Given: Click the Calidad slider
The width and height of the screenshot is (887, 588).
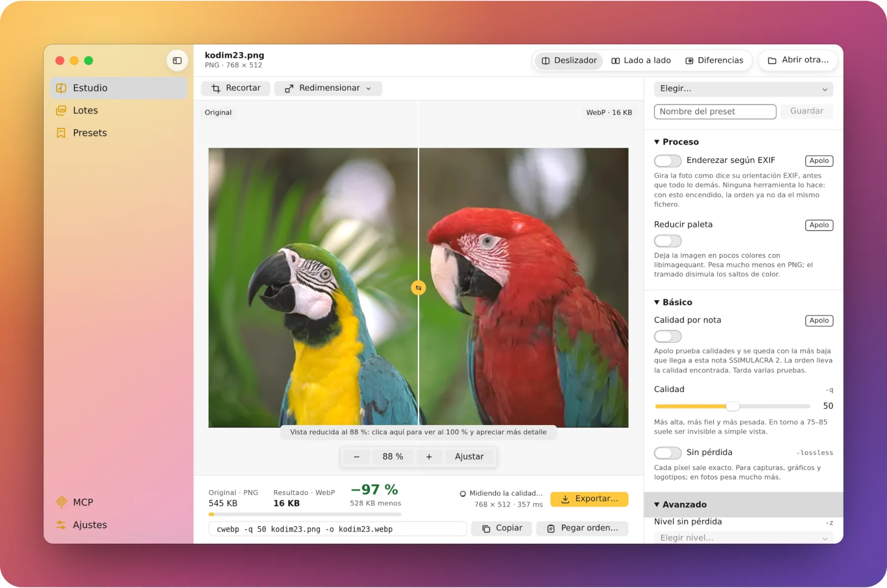Looking at the screenshot, I should click(x=732, y=406).
